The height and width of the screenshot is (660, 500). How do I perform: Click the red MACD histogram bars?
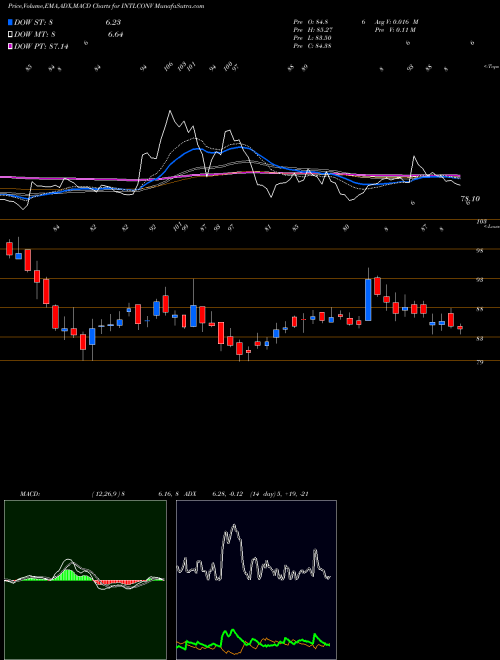click(120, 583)
